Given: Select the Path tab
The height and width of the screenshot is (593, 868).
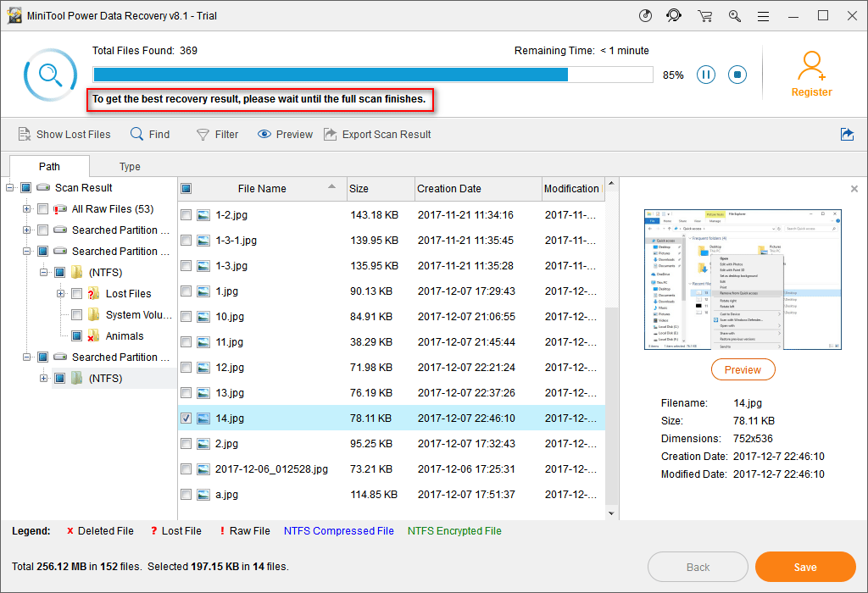Looking at the screenshot, I should point(49,167).
